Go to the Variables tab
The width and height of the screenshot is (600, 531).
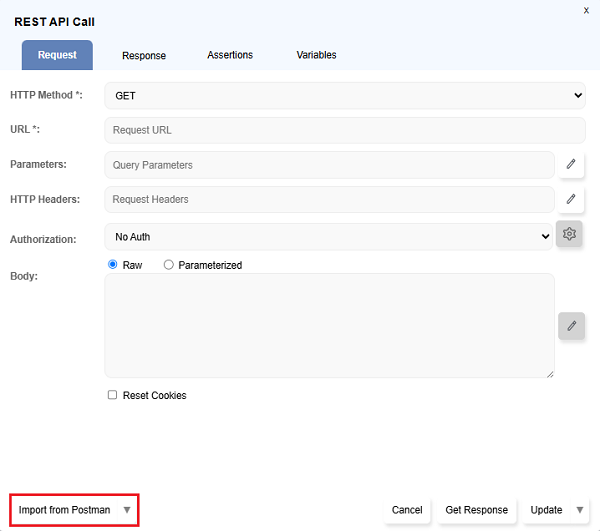click(x=316, y=55)
